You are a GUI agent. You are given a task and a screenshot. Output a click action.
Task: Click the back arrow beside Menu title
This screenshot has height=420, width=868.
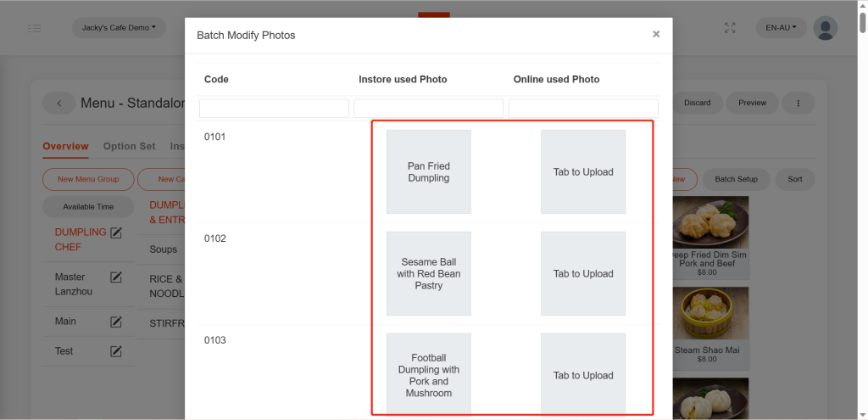[x=59, y=104]
